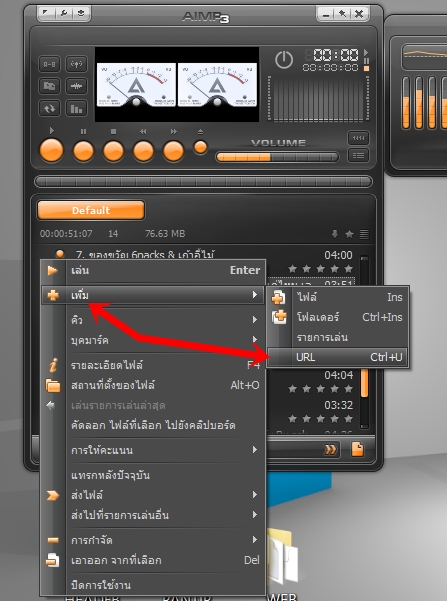Expand the คิว (Queue) submenu
Image resolution: width=447 pixels, height=601 pixels.
[153, 320]
